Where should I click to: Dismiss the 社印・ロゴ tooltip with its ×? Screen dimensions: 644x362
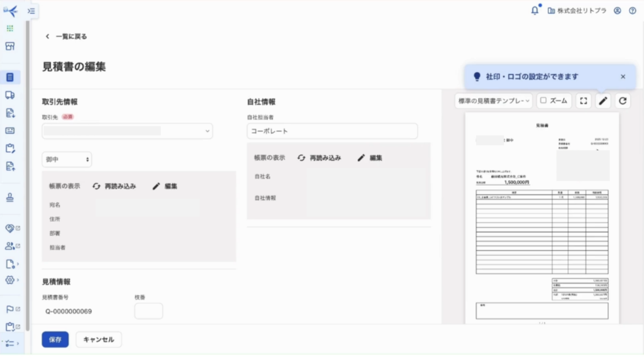coord(623,76)
